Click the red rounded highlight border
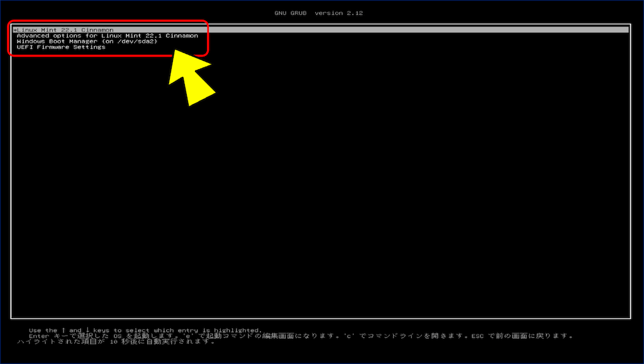Image resolution: width=644 pixels, height=364 pixels. pyautogui.click(x=208, y=39)
